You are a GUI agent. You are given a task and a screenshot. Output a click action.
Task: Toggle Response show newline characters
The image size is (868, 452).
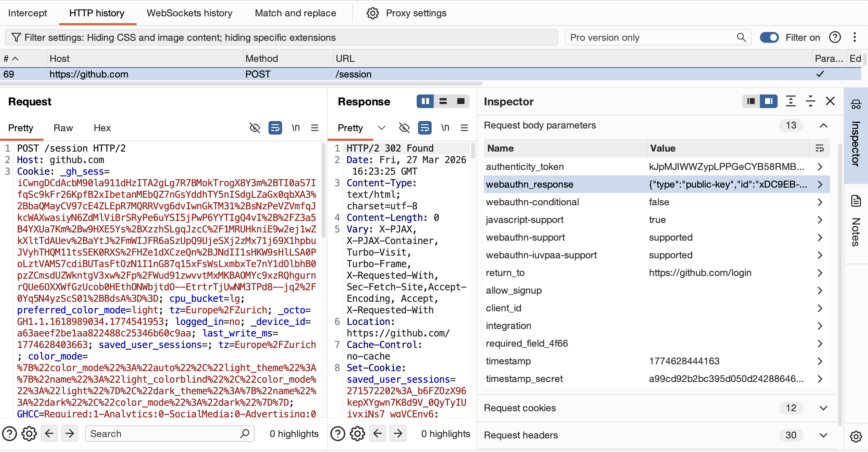(x=445, y=128)
